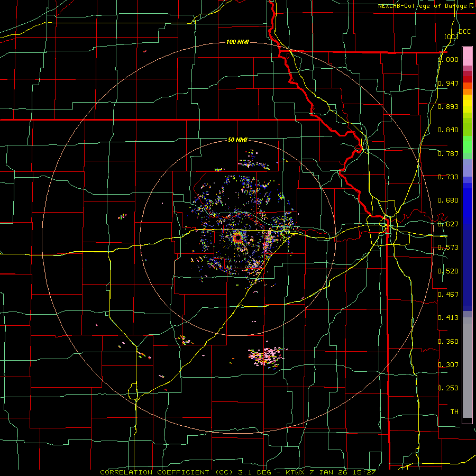The height and width of the screenshot is (476, 476).
Task: Click the 0.893 legend value
Action: (448, 106)
